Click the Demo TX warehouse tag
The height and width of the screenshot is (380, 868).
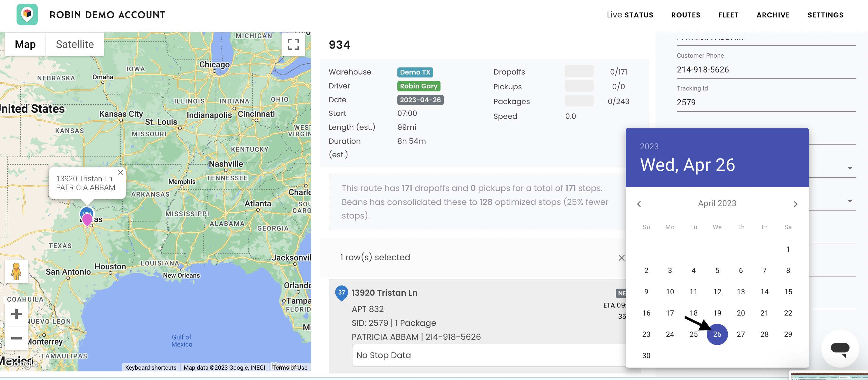[415, 72]
